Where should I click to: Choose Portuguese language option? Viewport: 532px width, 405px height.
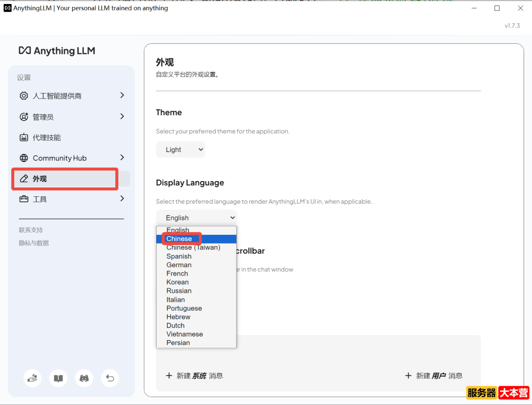(x=197, y=308)
